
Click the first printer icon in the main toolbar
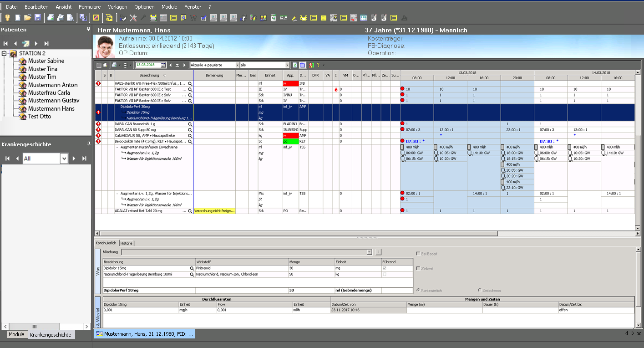(x=51, y=18)
